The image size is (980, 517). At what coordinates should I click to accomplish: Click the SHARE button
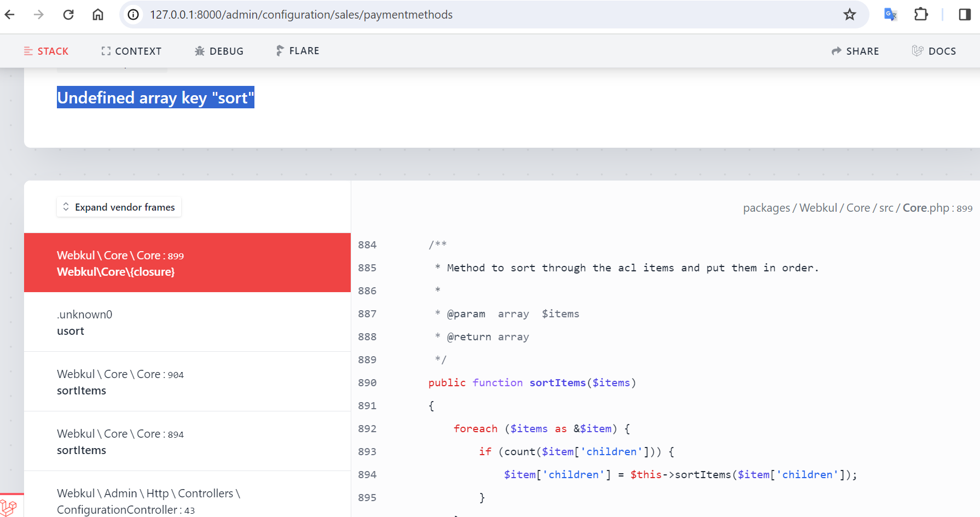pos(855,51)
